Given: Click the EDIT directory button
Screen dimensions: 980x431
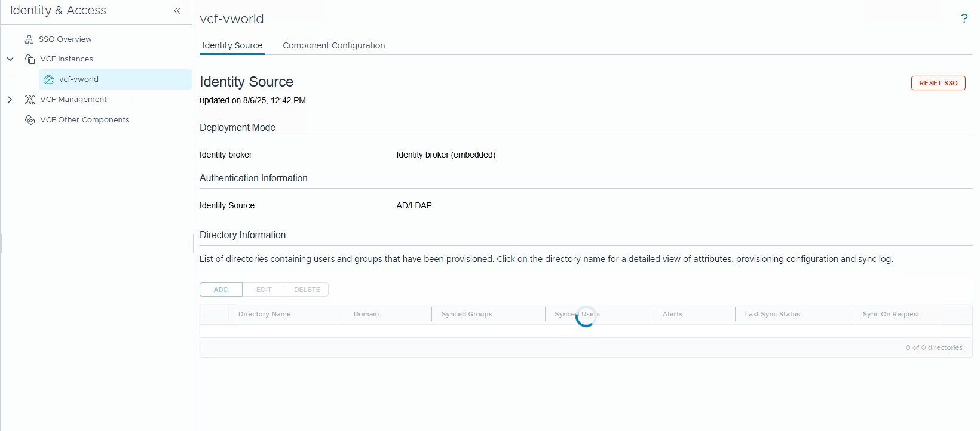Looking at the screenshot, I should [x=264, y=290].
